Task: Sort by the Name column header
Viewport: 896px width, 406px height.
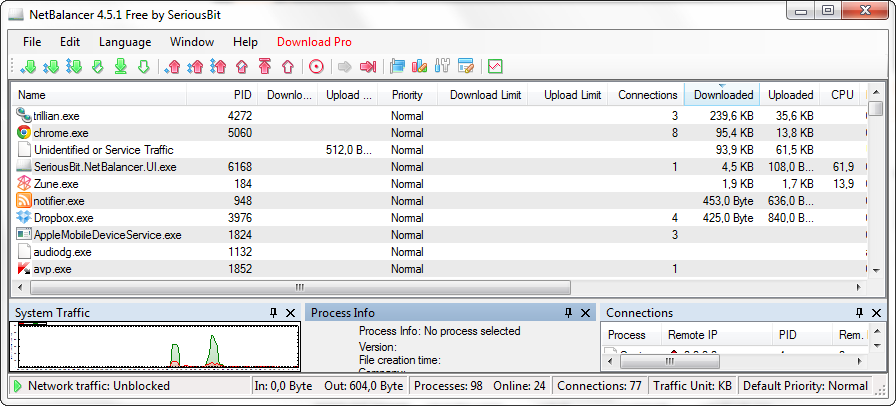Action: coord(98,95)
